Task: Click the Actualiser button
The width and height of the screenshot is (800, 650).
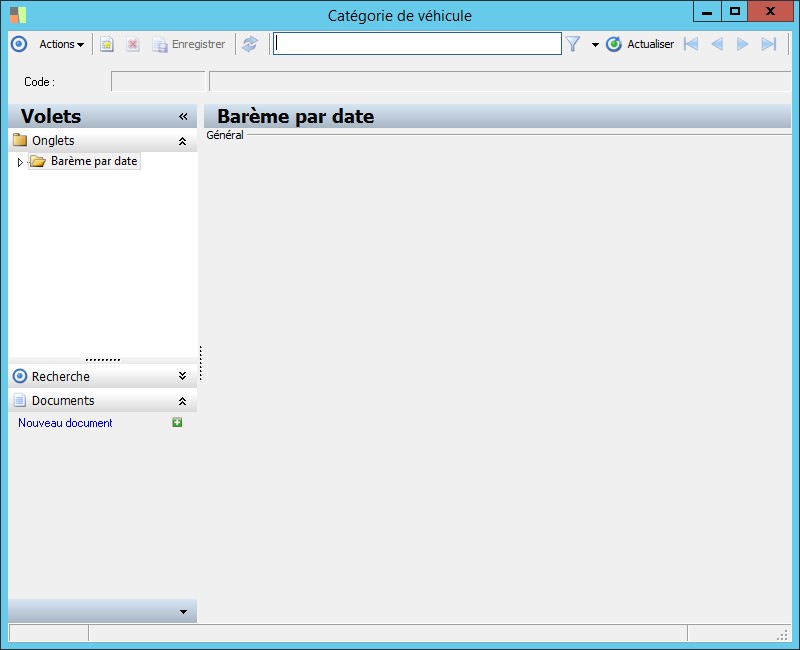Action: tap(640, 44)
